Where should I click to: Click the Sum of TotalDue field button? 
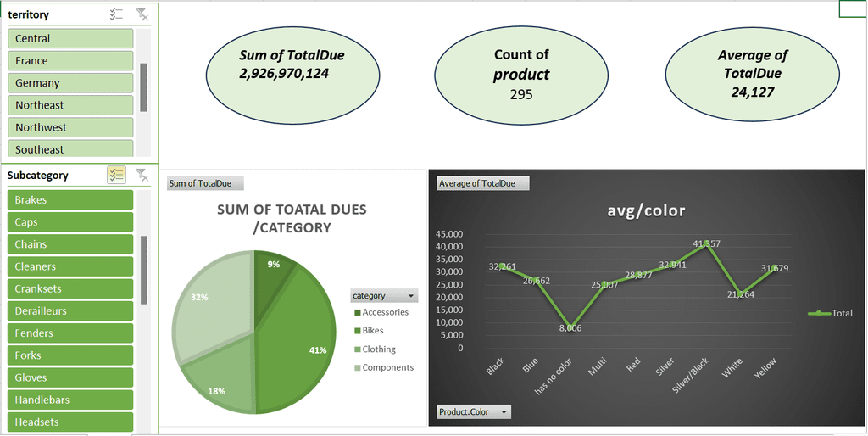(x=205, y=183)
